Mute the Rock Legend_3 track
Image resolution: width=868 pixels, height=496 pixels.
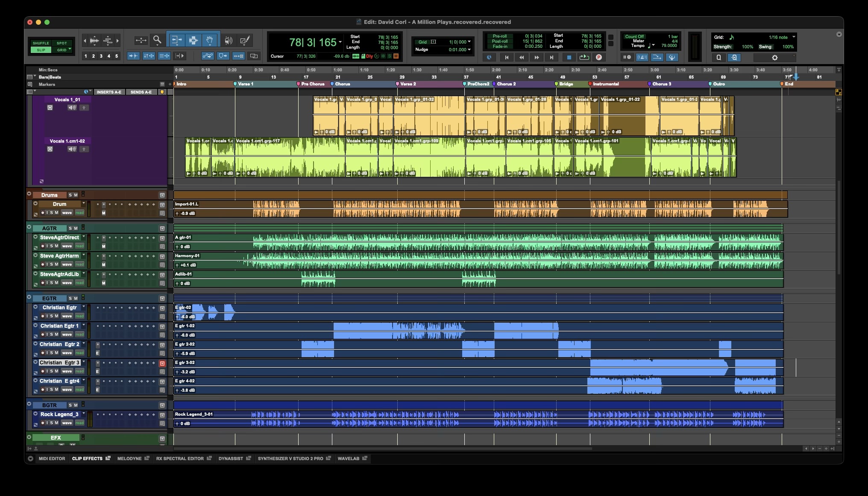coord(56,423)
